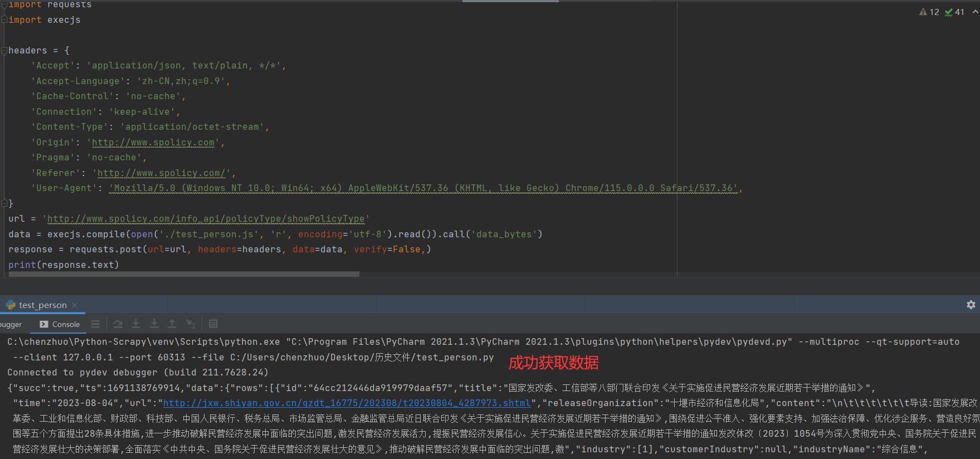Click the Show Execution Point icon

[x=95, y=324]
